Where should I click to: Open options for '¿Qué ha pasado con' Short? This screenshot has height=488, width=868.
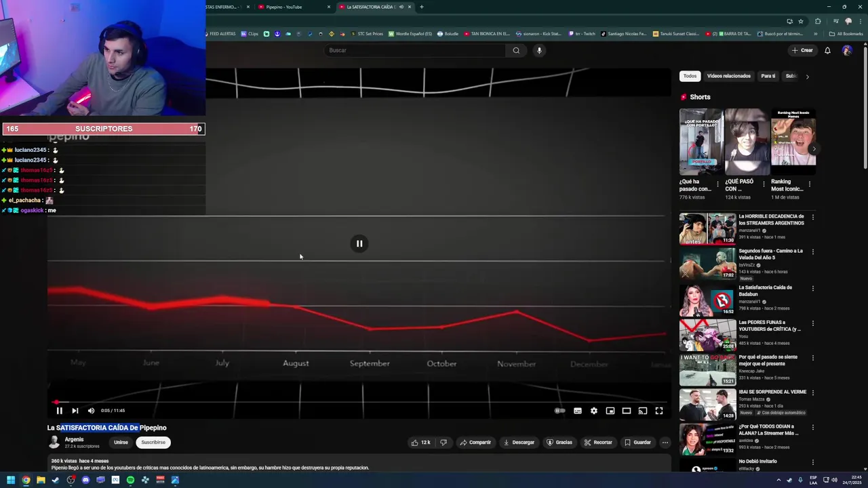click(718, 184)
